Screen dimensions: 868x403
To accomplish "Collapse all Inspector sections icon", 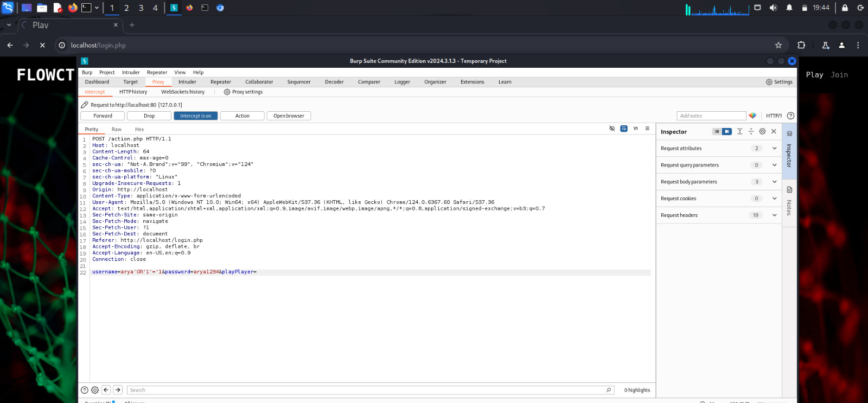I will tap(751, 131).
